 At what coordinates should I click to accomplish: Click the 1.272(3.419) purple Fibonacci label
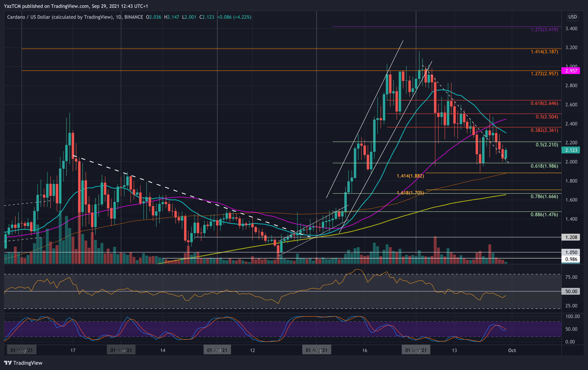[544, 30]
